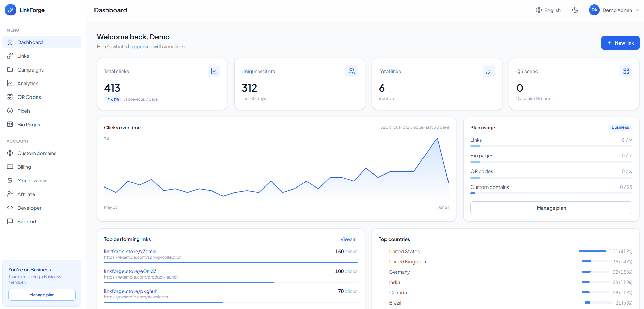Click the '70 clicks' count

348,291
